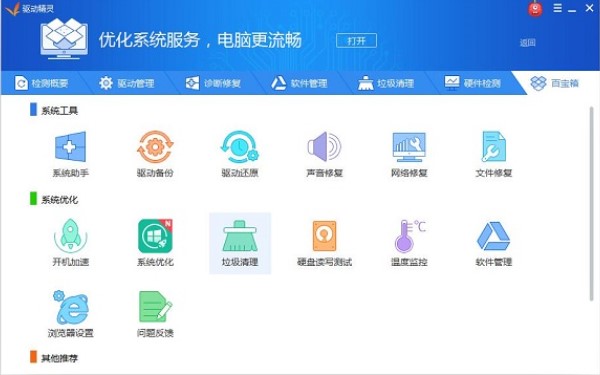The width and height of the screenshot is (600, 375).
Task: Open the hamburger main menu in title bar
Action: pyautogui.click(x=558, y=8)
